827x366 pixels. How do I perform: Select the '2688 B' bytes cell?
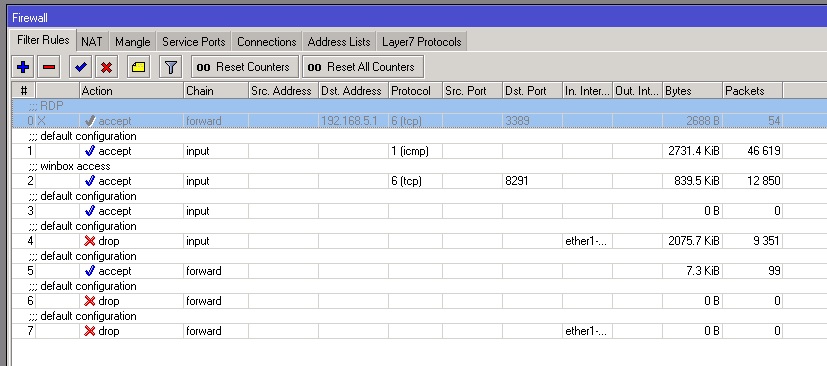click(x=693, y=121)
